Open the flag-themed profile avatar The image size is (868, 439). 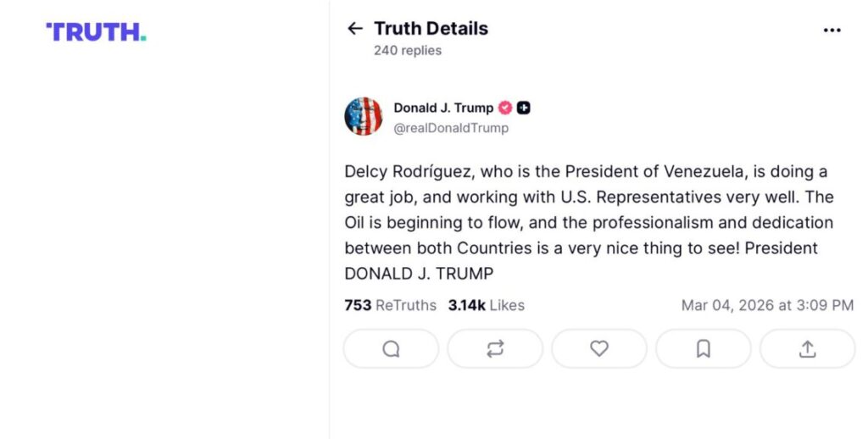click(x=364, y=117)
